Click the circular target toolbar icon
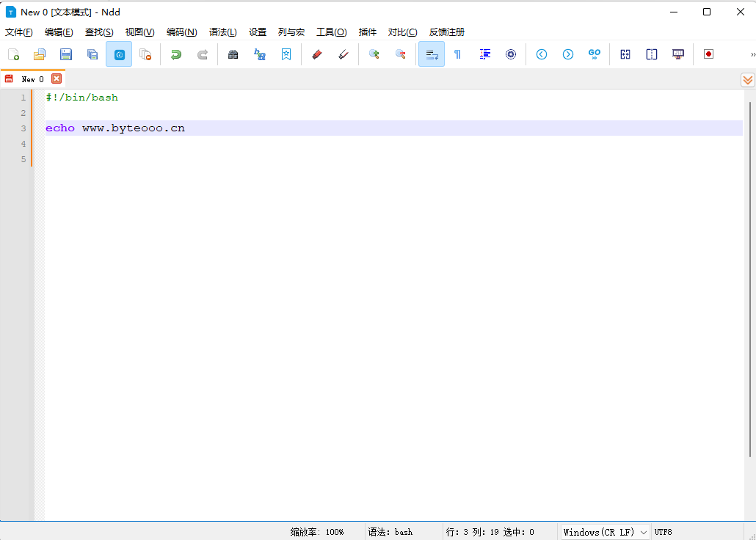 click(x=511, y=54)
